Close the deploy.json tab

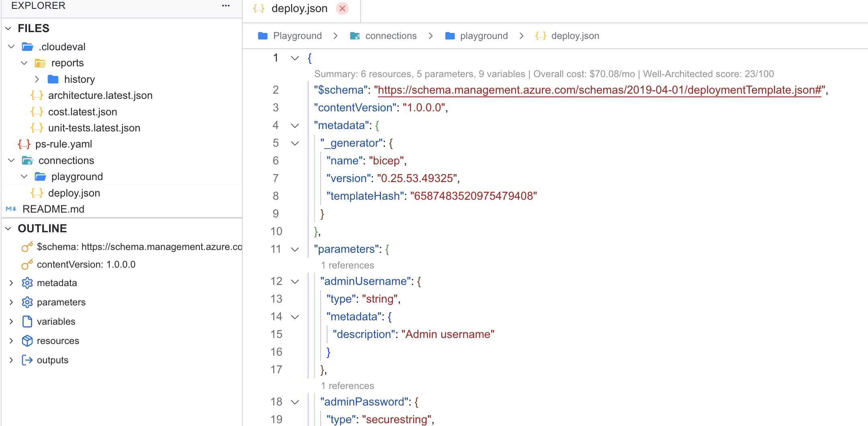(x=342, y=8)
